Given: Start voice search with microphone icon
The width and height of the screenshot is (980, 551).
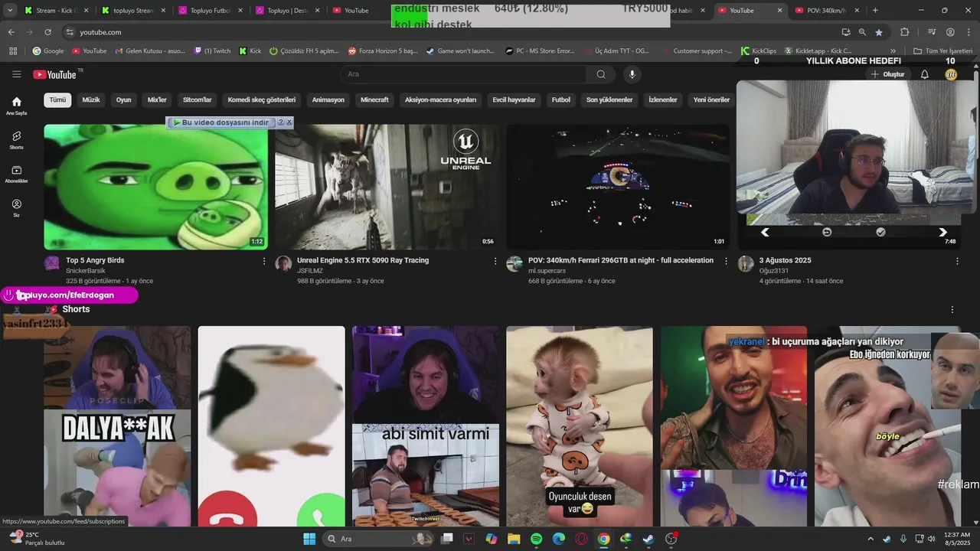Looking at the screenshot, I should click(632, 74).
